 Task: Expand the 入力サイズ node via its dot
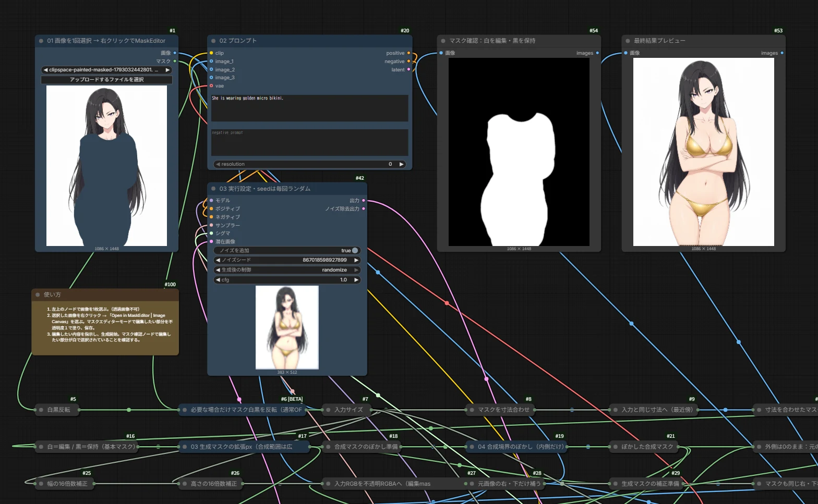coord(328,410)
